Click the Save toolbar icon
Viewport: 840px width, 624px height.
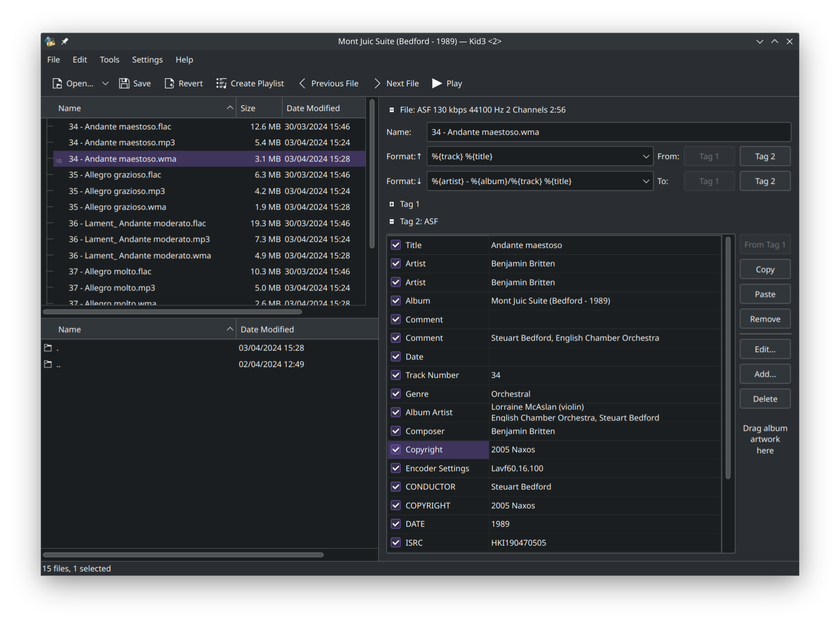pyautogui.click(x=123, y=83)
